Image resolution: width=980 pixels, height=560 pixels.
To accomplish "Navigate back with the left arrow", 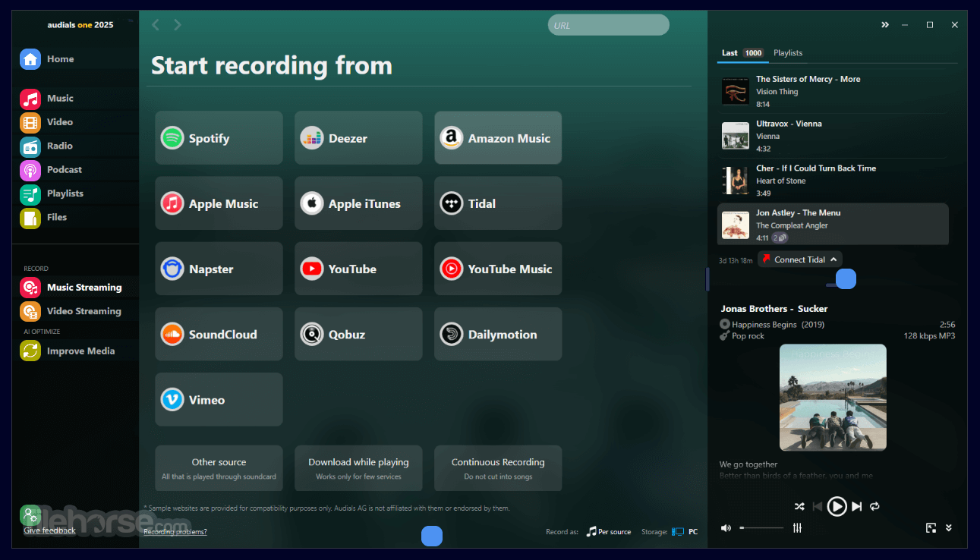I will (x=156, y=25).
